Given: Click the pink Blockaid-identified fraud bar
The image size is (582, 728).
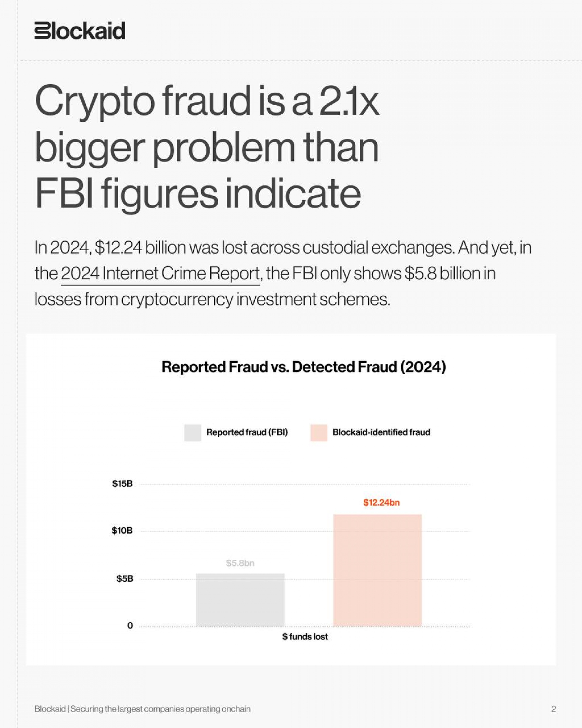Looking at the screenshot, I should [377, 571].
